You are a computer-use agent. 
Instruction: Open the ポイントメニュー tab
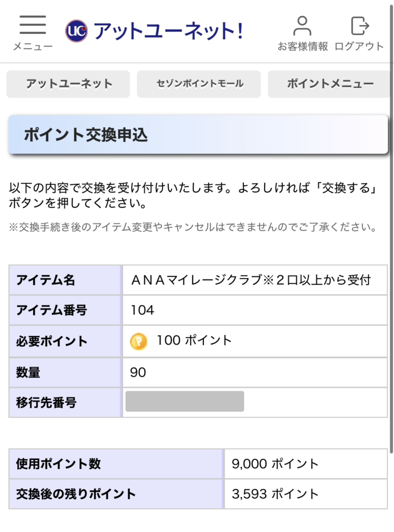coord(329,84)
